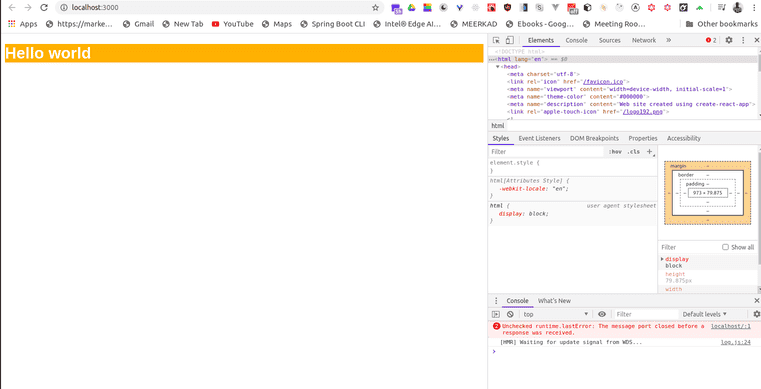Show the console sidebar icon
The image size is (761, 389).
click(496, 314)
